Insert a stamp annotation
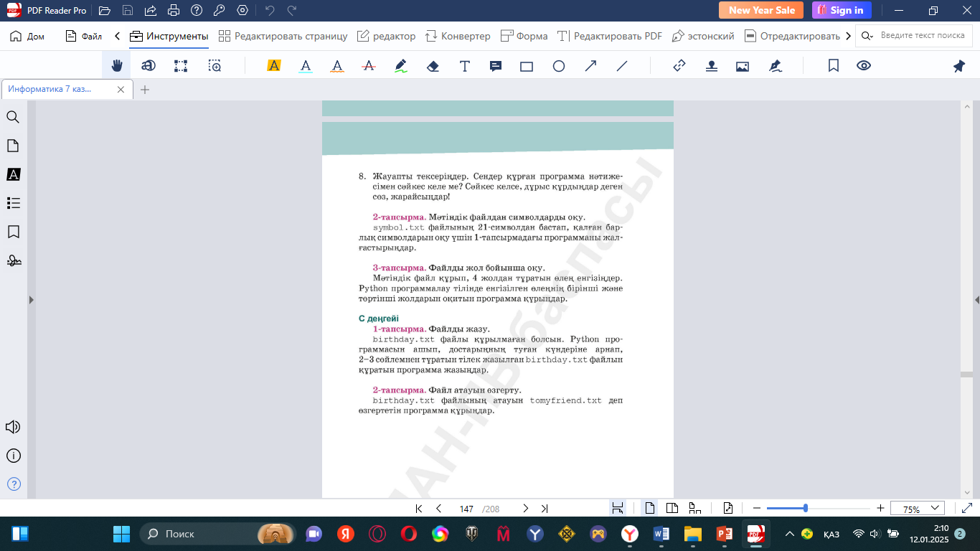This screenshot has height=551, width=980. click(711, 66)
